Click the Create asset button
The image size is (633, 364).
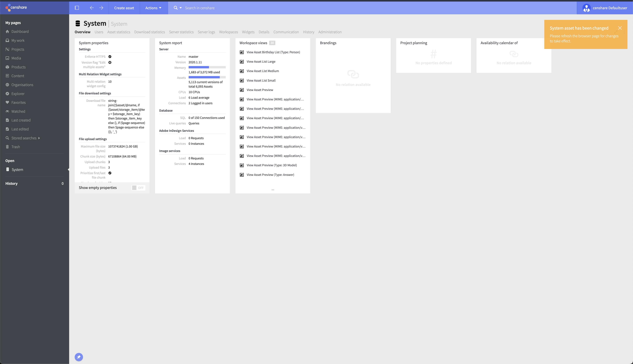(124, 8)
